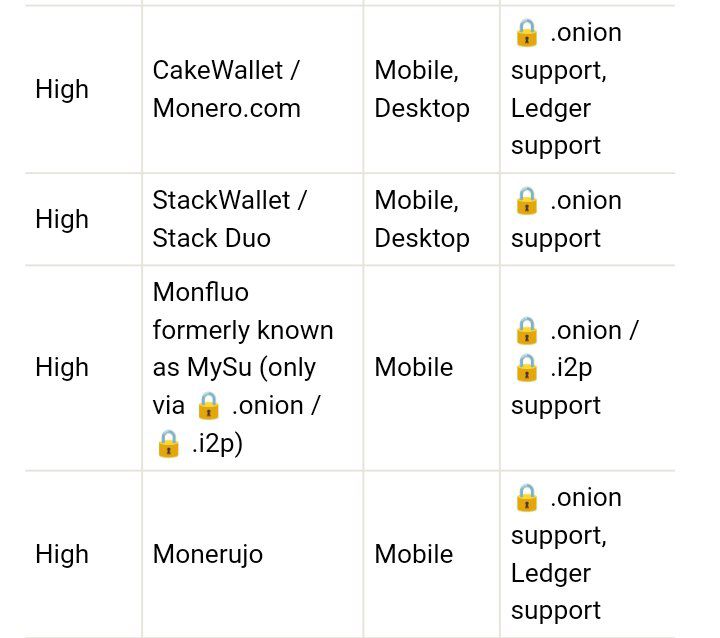Click 'High' rating in CakeWallet row

point(62,89)
